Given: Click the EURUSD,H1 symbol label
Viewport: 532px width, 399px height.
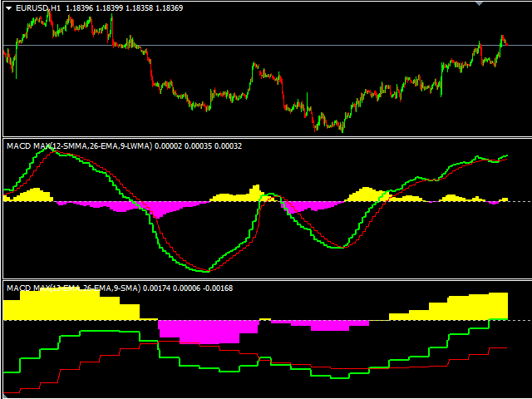Looking at the screenshot, I should [38, 8].
